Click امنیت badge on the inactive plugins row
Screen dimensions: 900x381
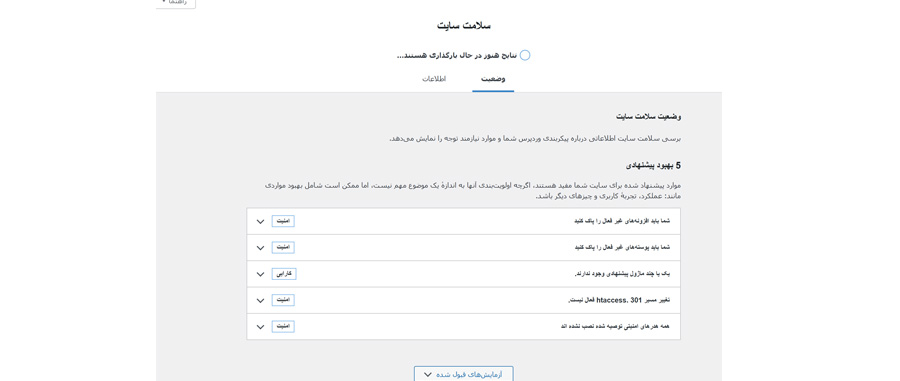283,221
